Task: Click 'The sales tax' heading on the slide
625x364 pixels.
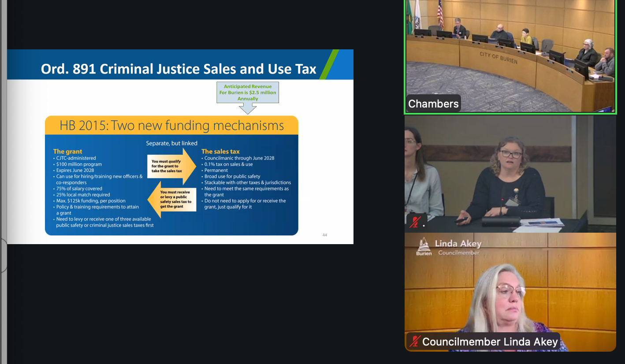Action: [x=220, y=152]
